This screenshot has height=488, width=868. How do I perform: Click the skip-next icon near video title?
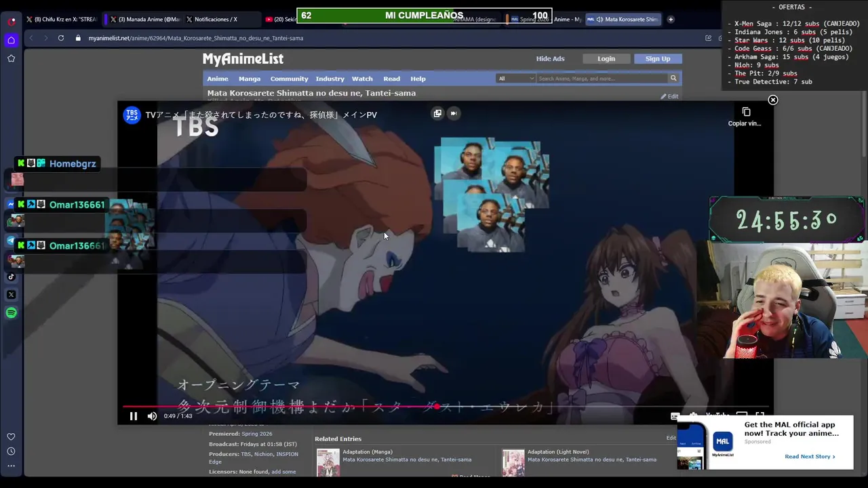[454, 113]
